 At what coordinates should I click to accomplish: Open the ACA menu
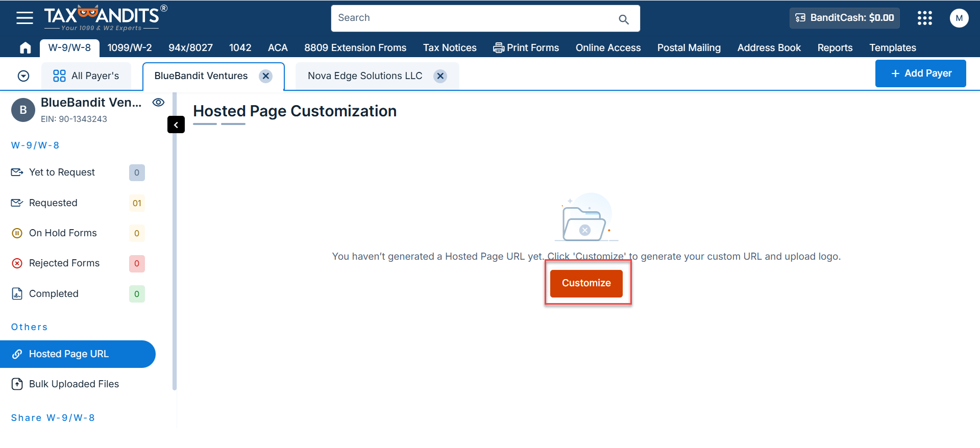tap(278, 47)
